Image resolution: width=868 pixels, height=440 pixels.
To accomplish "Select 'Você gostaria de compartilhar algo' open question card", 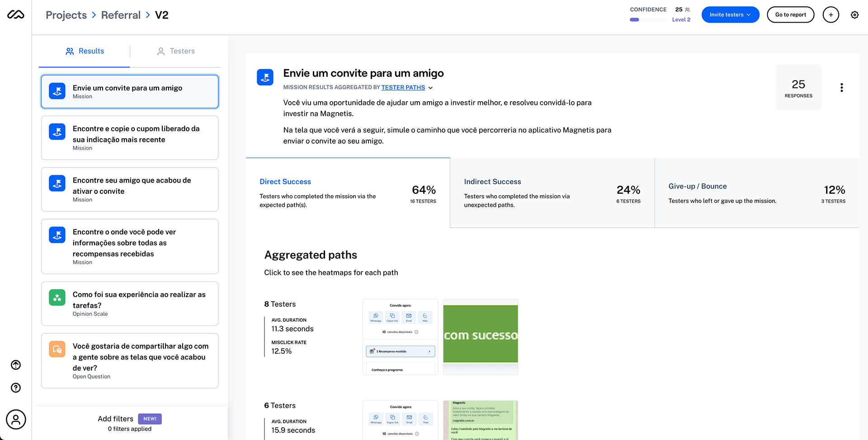I will pyautogui.click(x=130, y=360).
